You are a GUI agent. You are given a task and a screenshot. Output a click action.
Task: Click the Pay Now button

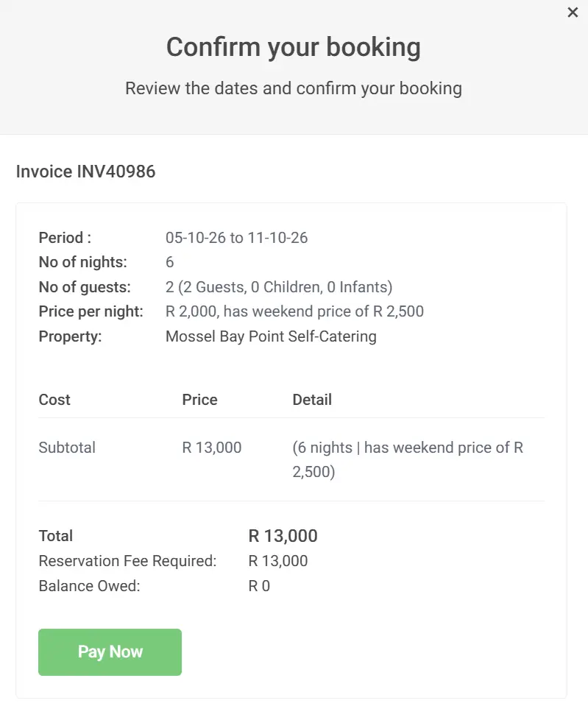click(x=110, y=652)
